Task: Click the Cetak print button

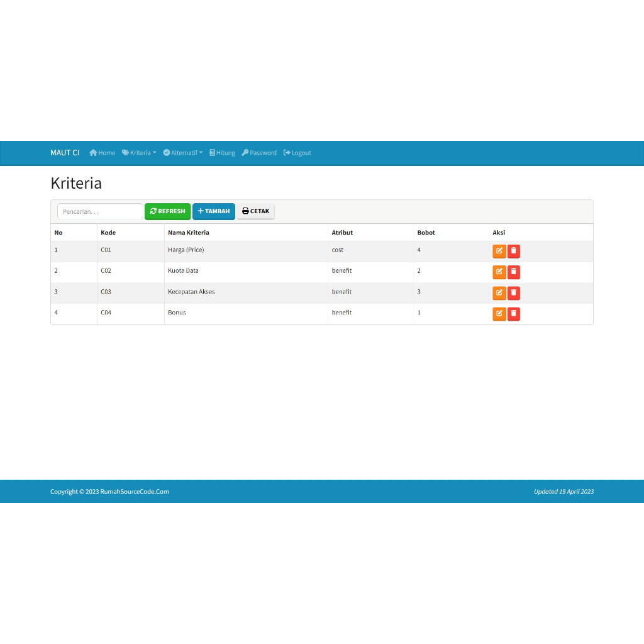Action: tap(255, 211)
